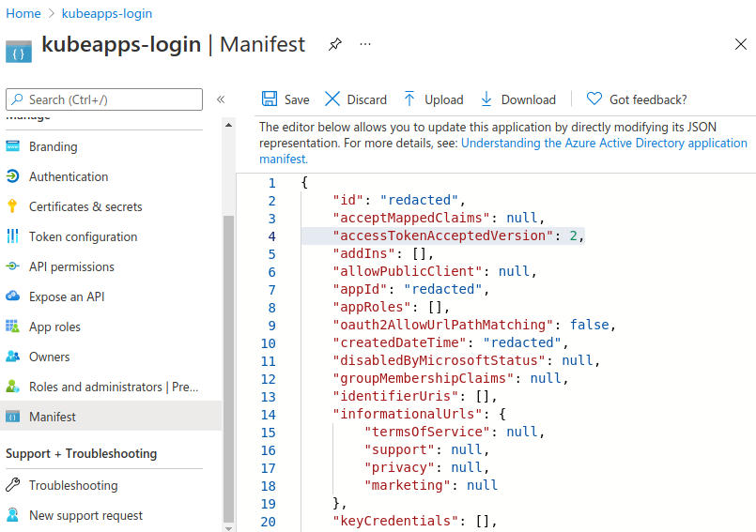Click the Support + Troubleshooting heading
The height and width of the screenshot is (532, 756).
click(x=82, y=453)
